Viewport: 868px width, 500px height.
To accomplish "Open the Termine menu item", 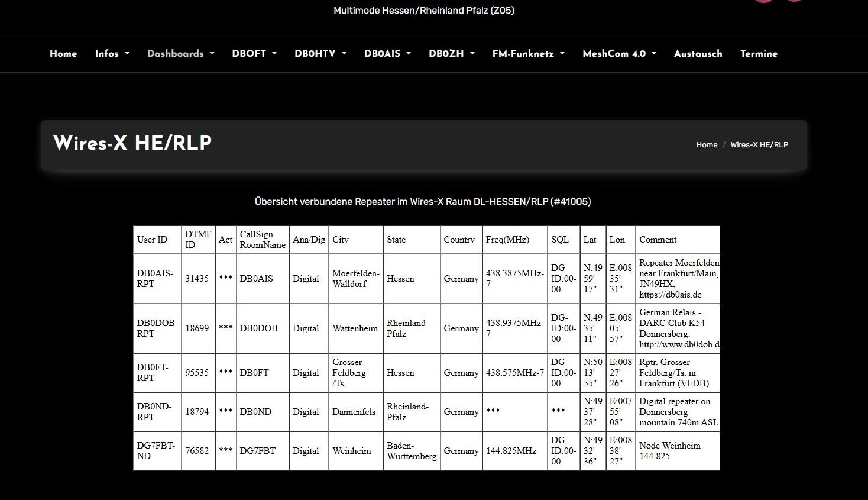I will click(x=759, y=54).
